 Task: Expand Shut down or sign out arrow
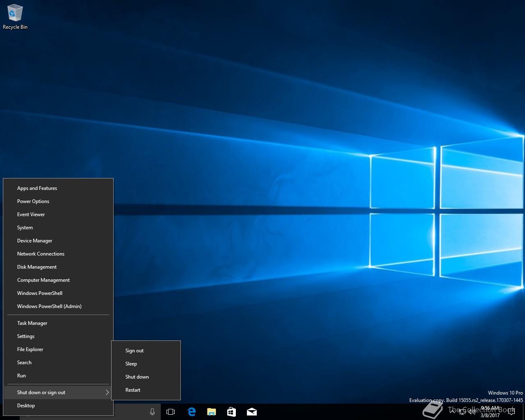point(107,393)
